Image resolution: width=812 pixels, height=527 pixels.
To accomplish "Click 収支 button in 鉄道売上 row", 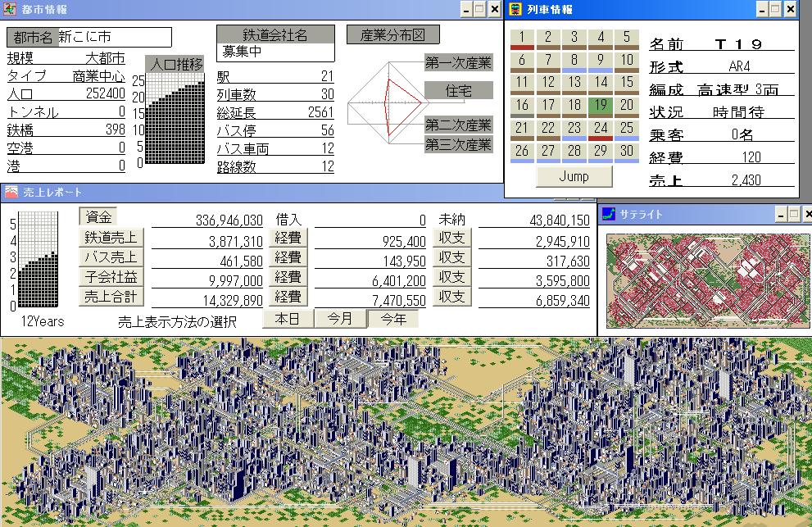I will pyautogui.click(x=451, y=238).
